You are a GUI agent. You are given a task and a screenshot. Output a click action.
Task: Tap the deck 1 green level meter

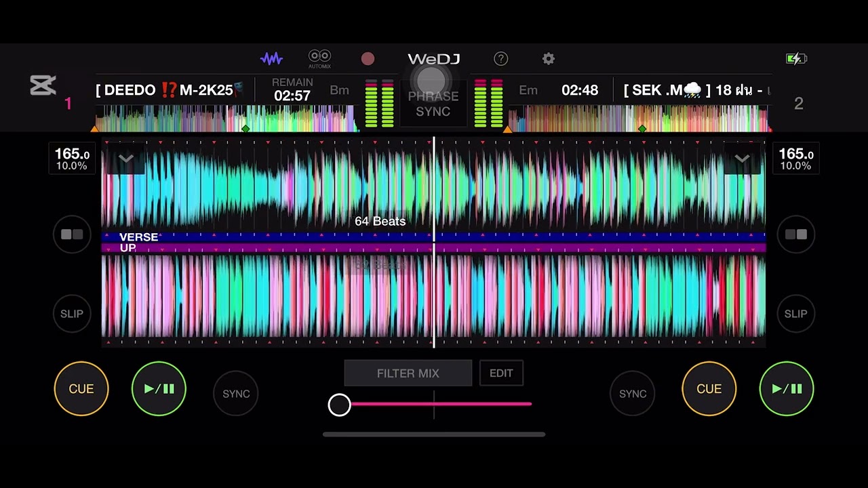tap(380, 103)
